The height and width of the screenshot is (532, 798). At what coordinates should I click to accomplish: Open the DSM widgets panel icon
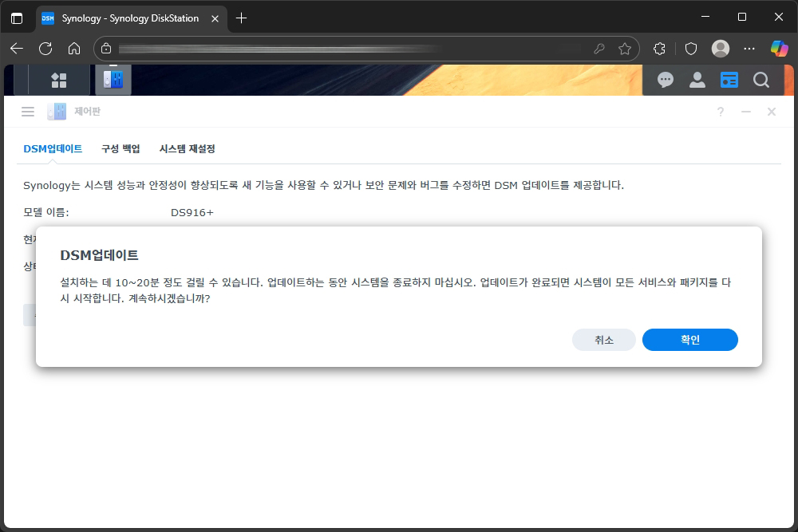tap(729, 80)
